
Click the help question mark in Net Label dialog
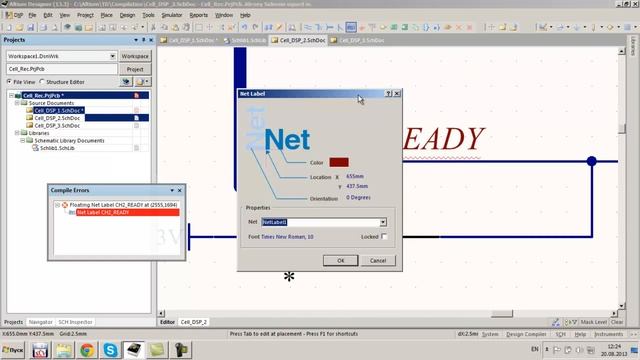(x=388, y=93)
